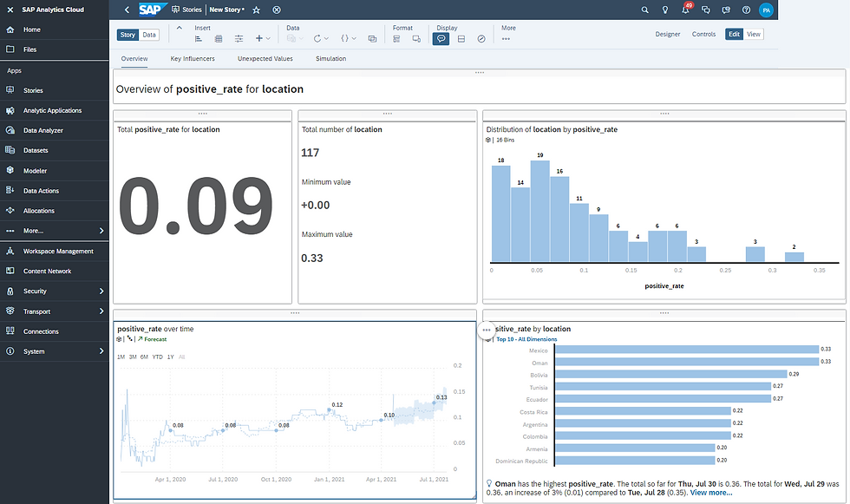Viewport: 850px width, 504px height.
Task: Open Analytic Applications in the sidebar
Action: point(54,110)
